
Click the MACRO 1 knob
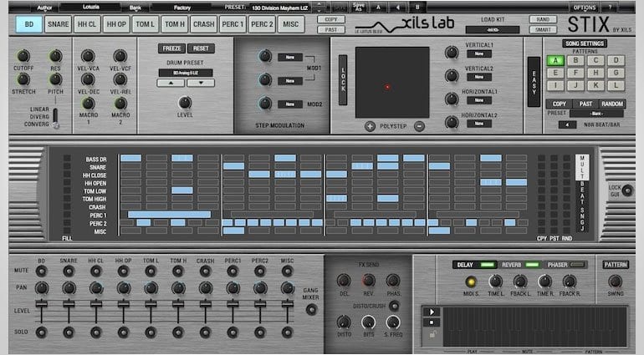coord(88,103)
